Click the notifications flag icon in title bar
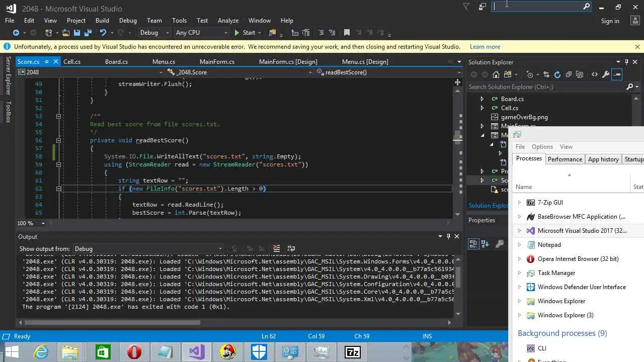644x362 pixels. tap(466, 7)
